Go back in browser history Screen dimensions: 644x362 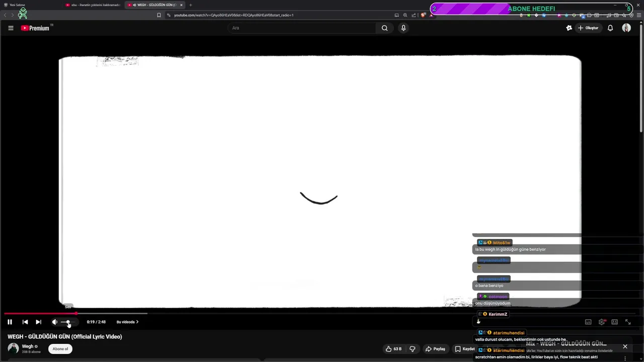[6, 15]
